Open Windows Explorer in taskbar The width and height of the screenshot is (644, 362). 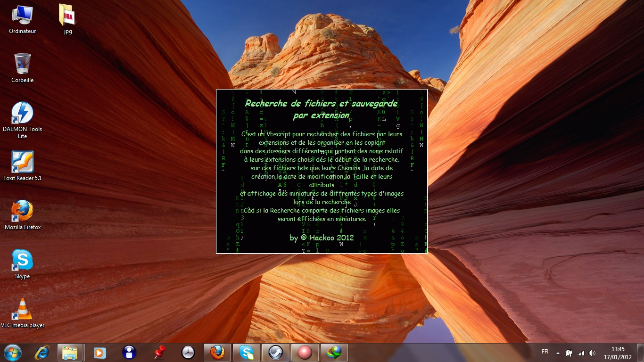coord(70,352)
